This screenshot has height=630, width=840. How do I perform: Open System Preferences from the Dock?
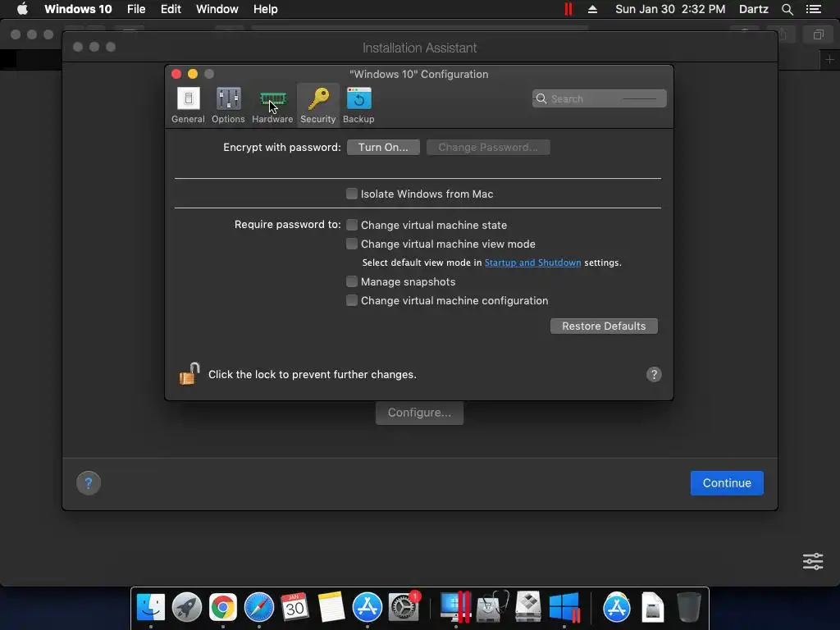coord(404,607)
